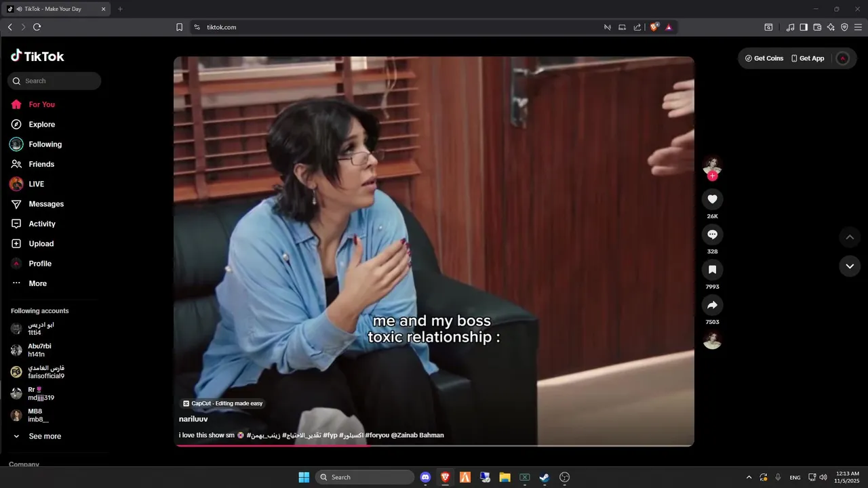This screenshot has width=868, height=488.
Task: Click the Brave Shields lion icon
Action: 654,27
